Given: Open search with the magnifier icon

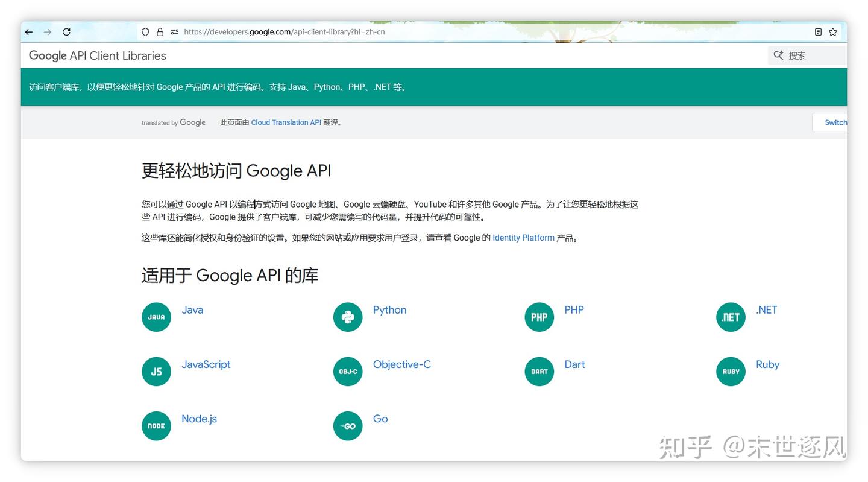Looking at the screenshot, I should pos(778,55).
